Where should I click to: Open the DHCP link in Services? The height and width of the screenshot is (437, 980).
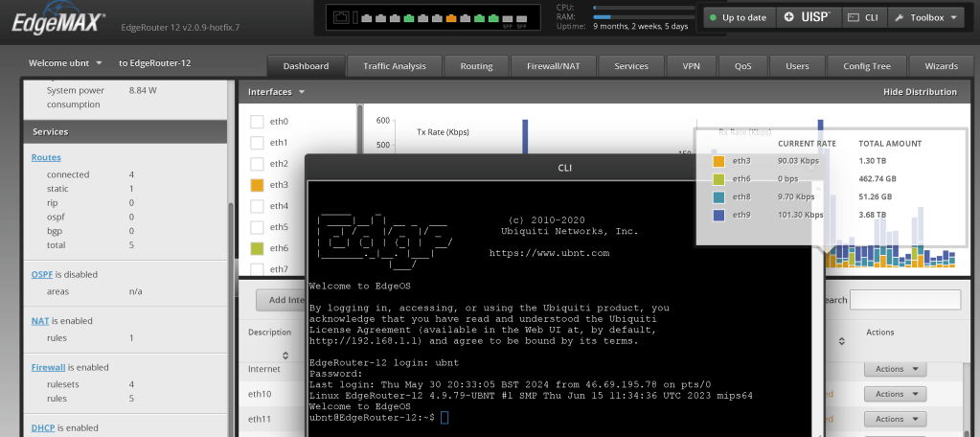pos(43,428)
